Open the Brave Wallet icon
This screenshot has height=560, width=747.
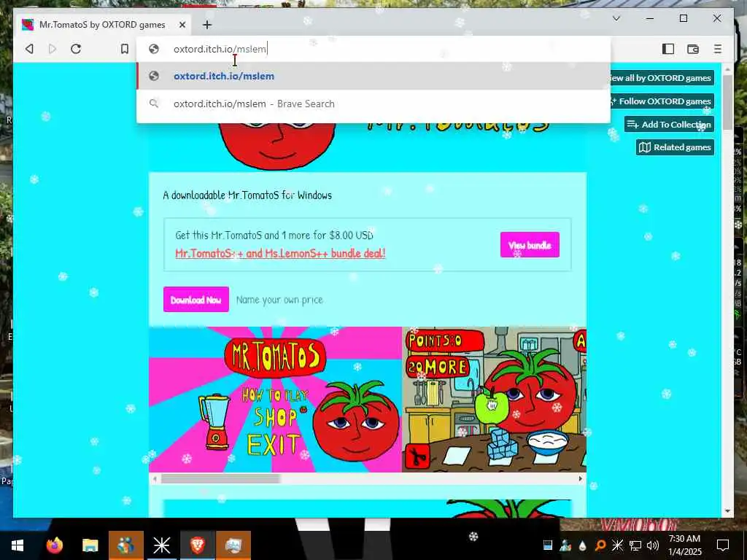(x=693, y=49)
